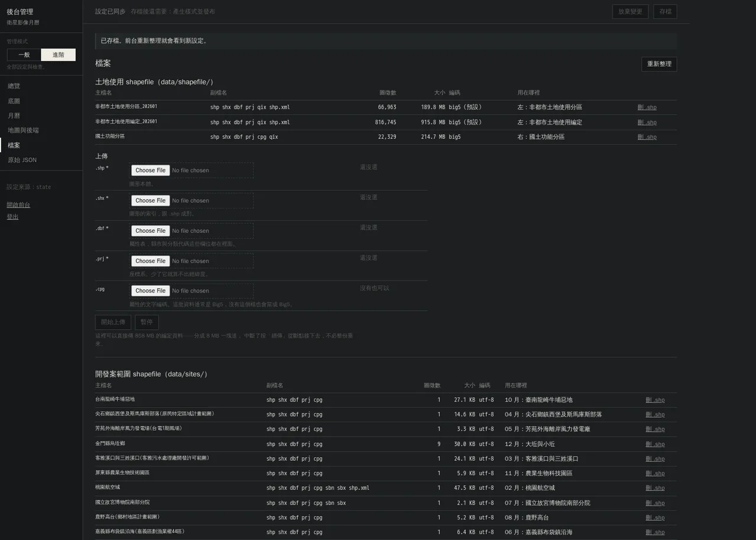756x540 pixels.
Task: Choose a file for the .cpg upload
Action: (x=150, y=291)
